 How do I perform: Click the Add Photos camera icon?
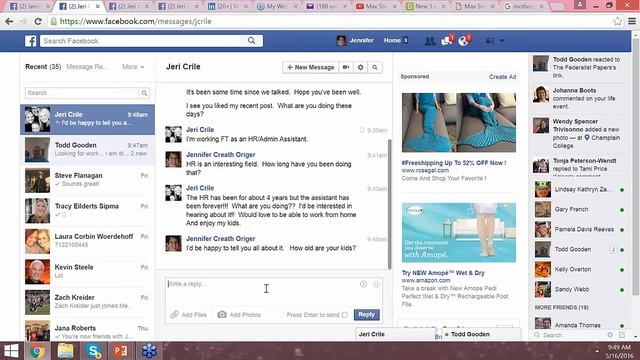tap(222, 315)
